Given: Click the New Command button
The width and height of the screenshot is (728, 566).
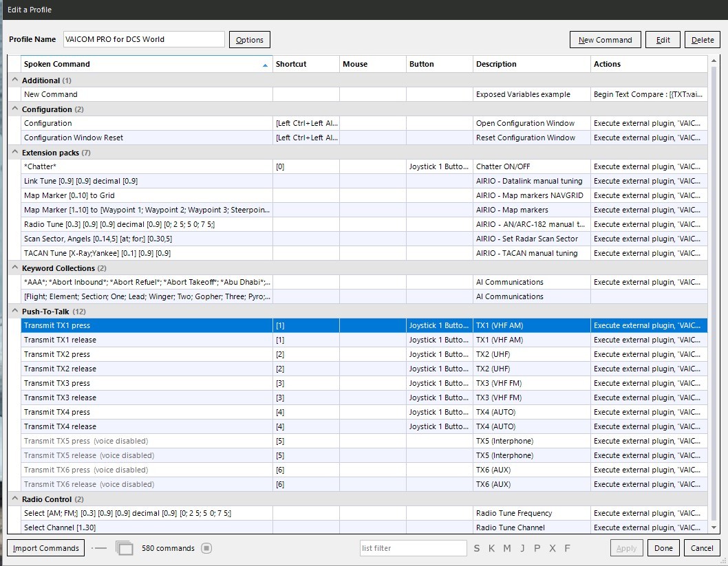Looking at the screenshot, I should tap(606, 39).
